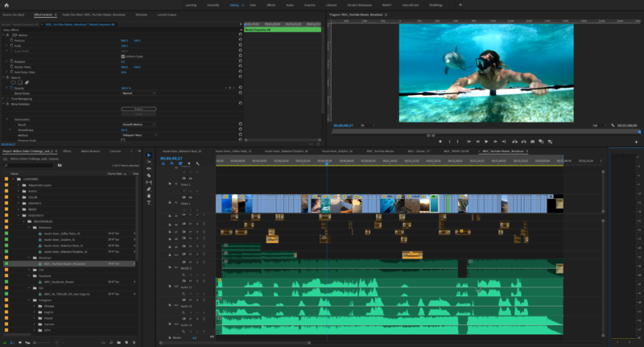Expand Time Remapping effect

3,98
